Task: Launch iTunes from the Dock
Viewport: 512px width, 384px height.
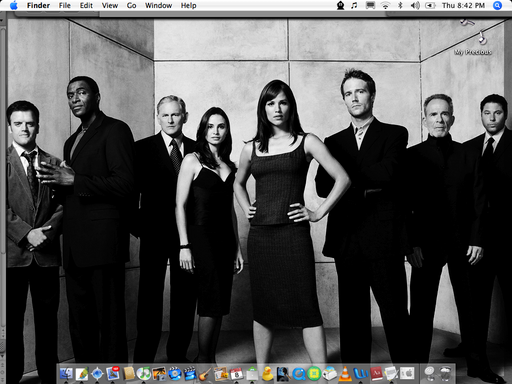Action: click(x=144, y=373)
